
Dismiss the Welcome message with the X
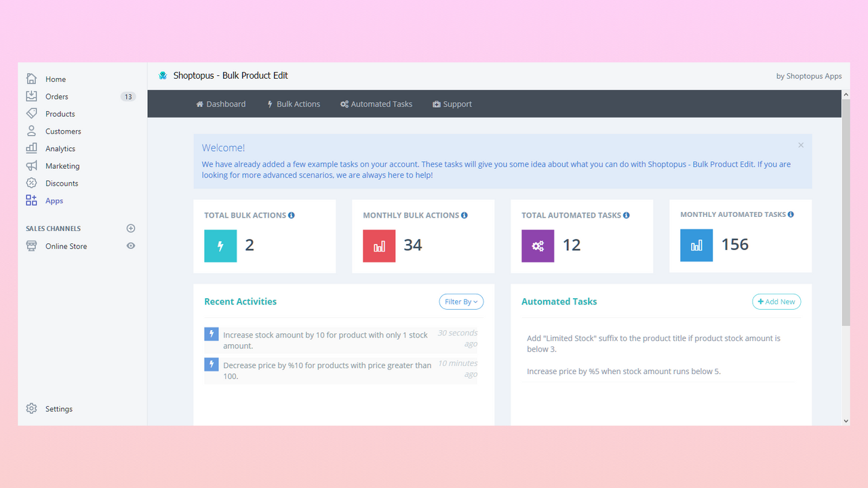coord(800,144)
